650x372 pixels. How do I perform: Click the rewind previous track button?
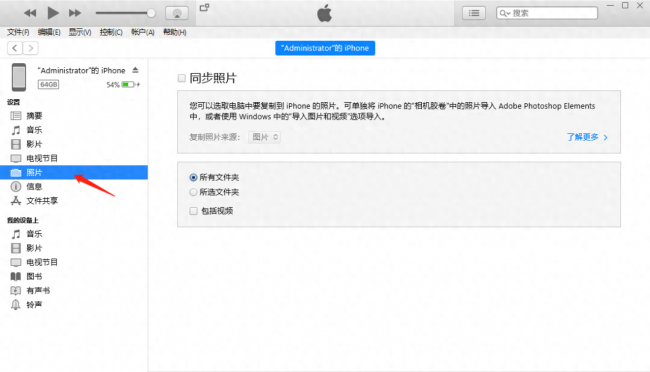pyautogui.click(x=30, y=13)
